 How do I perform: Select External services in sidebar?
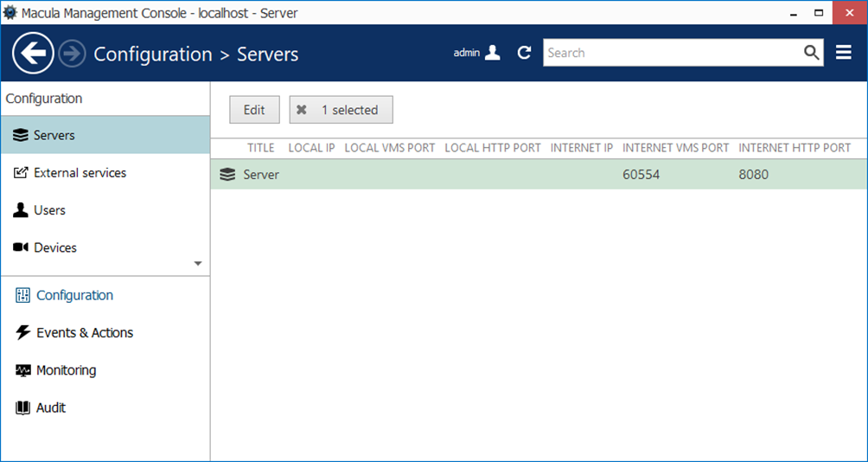(x=80, y=173)
